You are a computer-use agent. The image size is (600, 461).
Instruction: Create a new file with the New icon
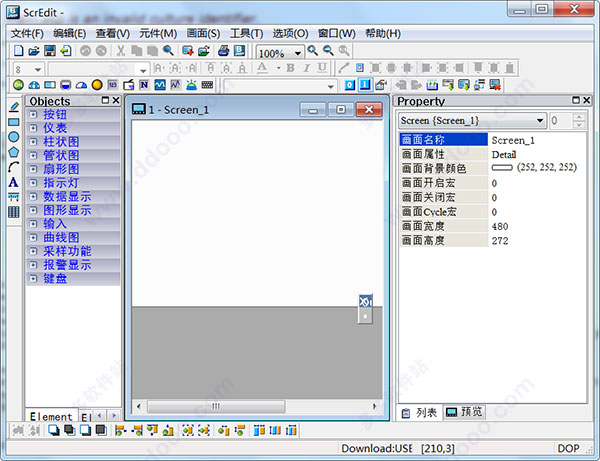[18, 50]
